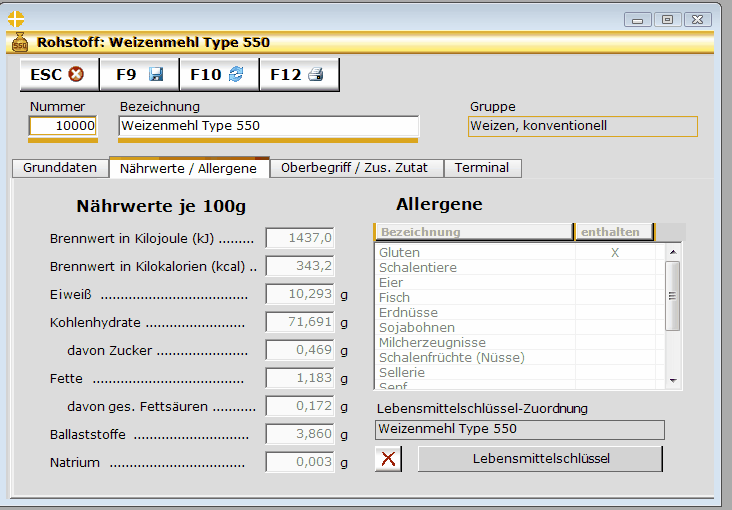732x510 pixels.
Task: Click the Kohlenhydrate value 71,691
Action: [300, 322]
